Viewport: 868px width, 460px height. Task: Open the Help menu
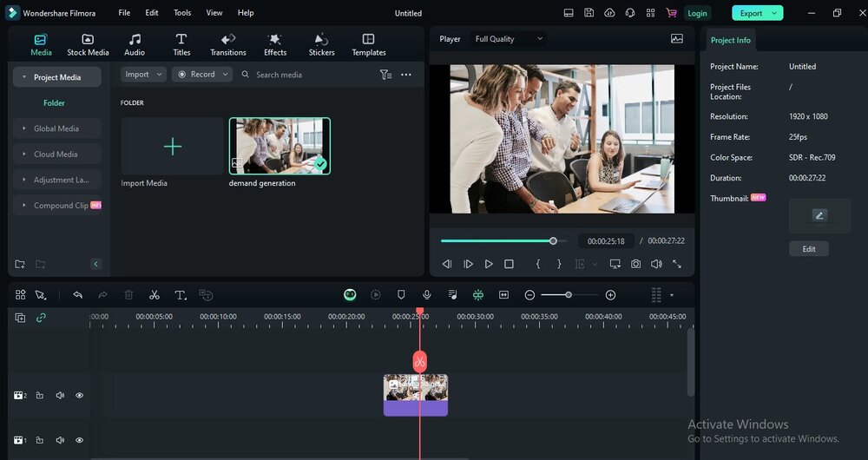tap(246, 13)
